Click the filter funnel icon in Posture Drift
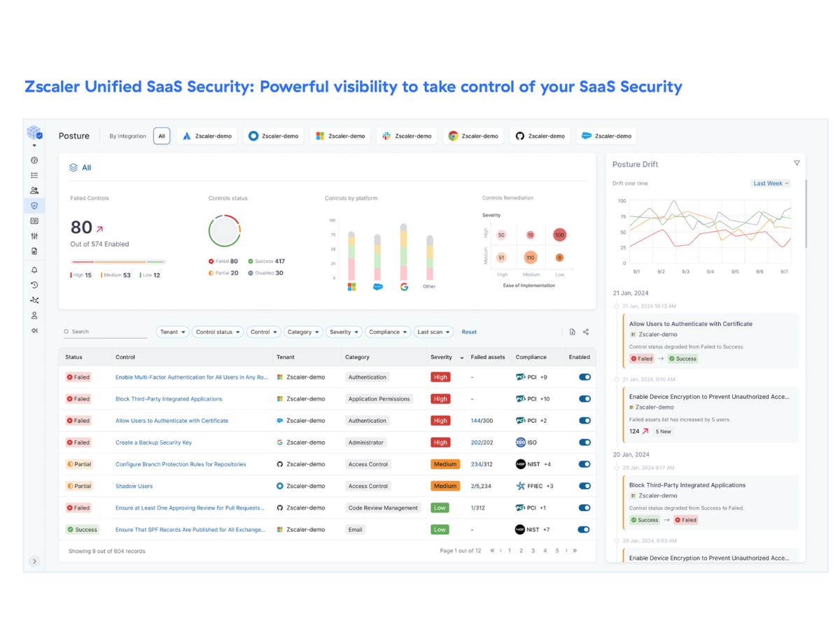Viewport: 840px width, 630px height. click(x=797, y=163)
